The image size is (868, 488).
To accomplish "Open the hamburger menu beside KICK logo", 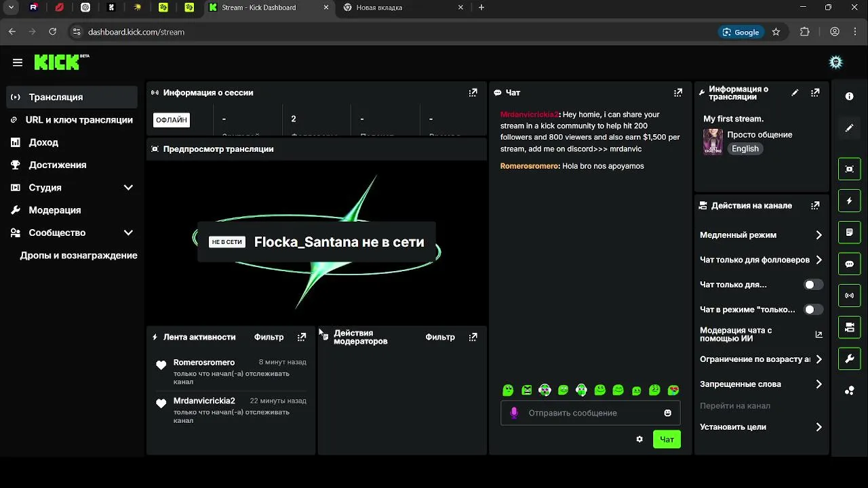I will 18,62.
